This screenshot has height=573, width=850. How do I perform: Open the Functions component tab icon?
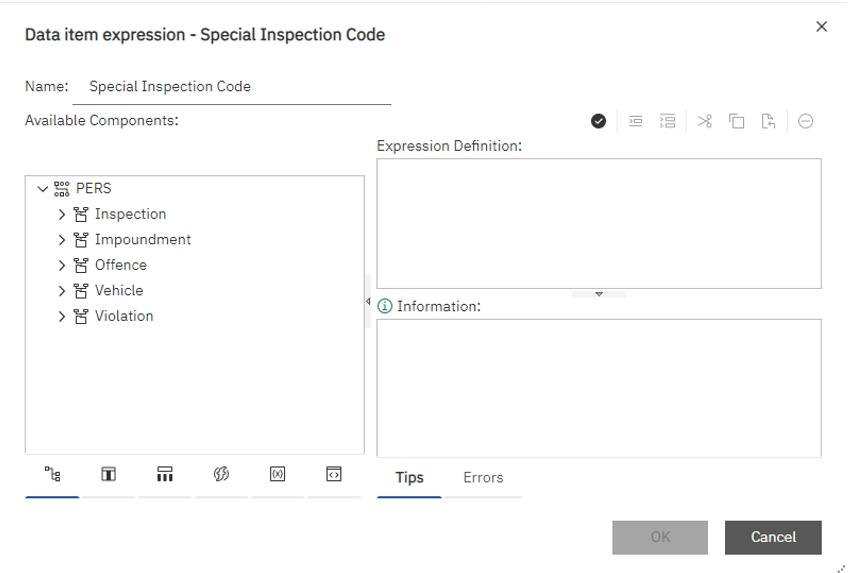[221, 474]
